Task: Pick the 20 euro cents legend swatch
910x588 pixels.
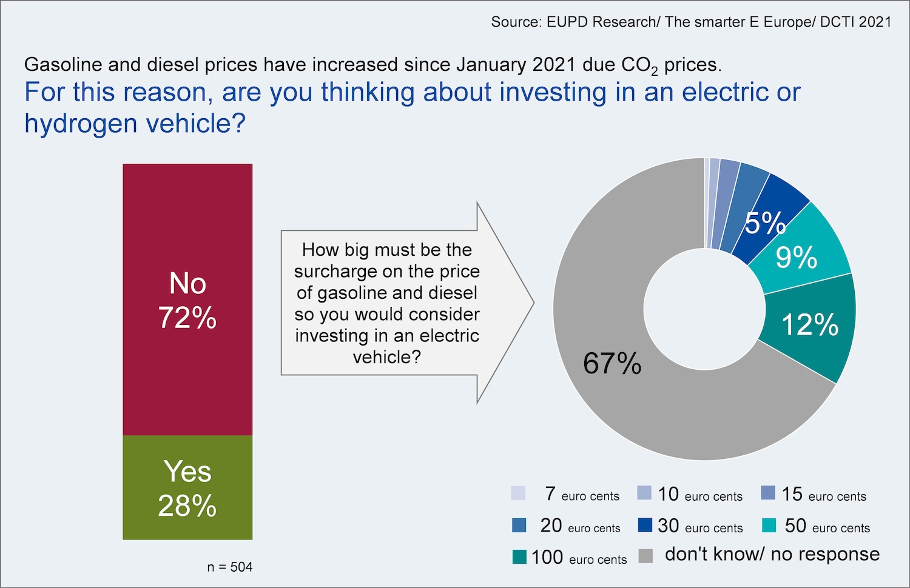Action: point(519,525)
